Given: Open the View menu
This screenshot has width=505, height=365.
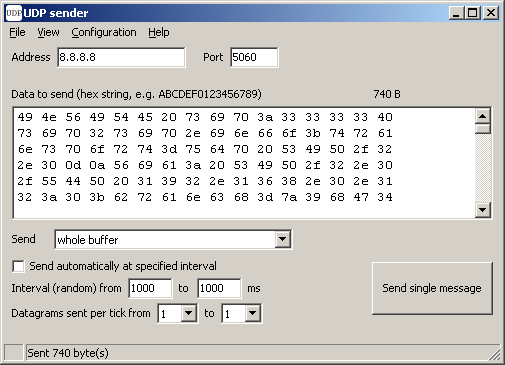Looking at the screenshot, I should [x=48, y=32].
